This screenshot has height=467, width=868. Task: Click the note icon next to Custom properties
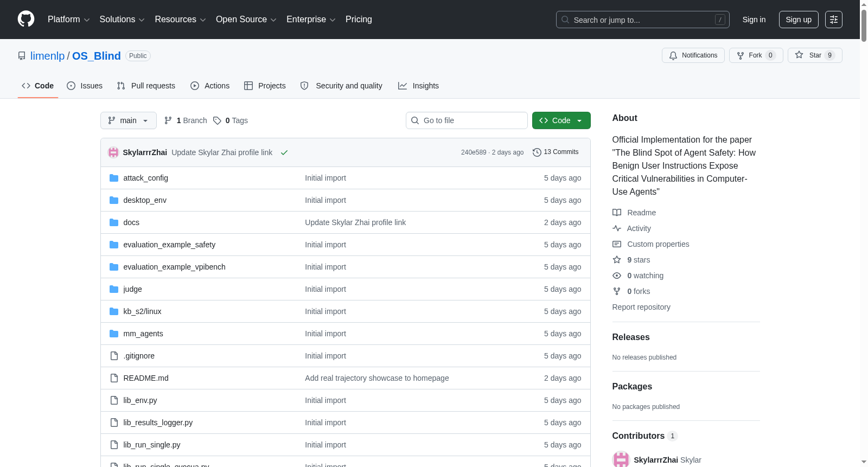pyautogui.click(x=617, y=244)
